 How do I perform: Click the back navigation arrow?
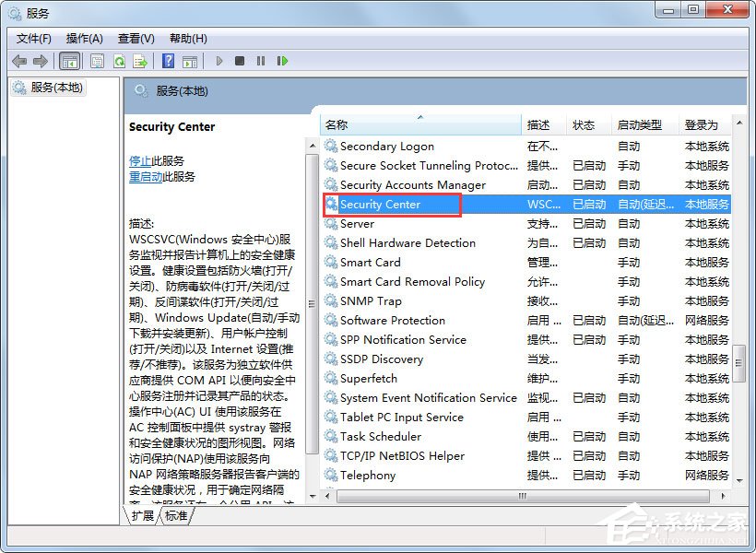[x=20, y=61]
